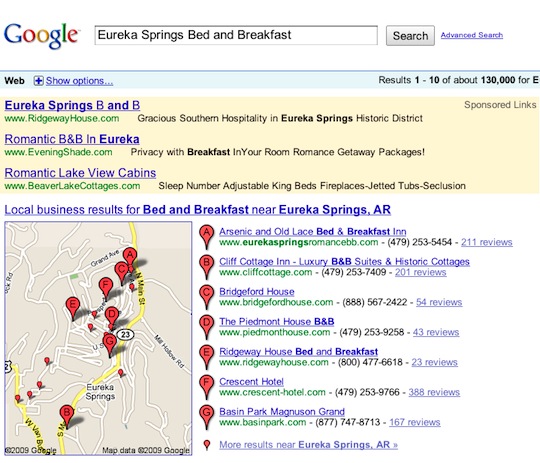The width and height of the screenshot is (540, 463).
Task: Click the Web label in results bar
Action: click(14, 81)
